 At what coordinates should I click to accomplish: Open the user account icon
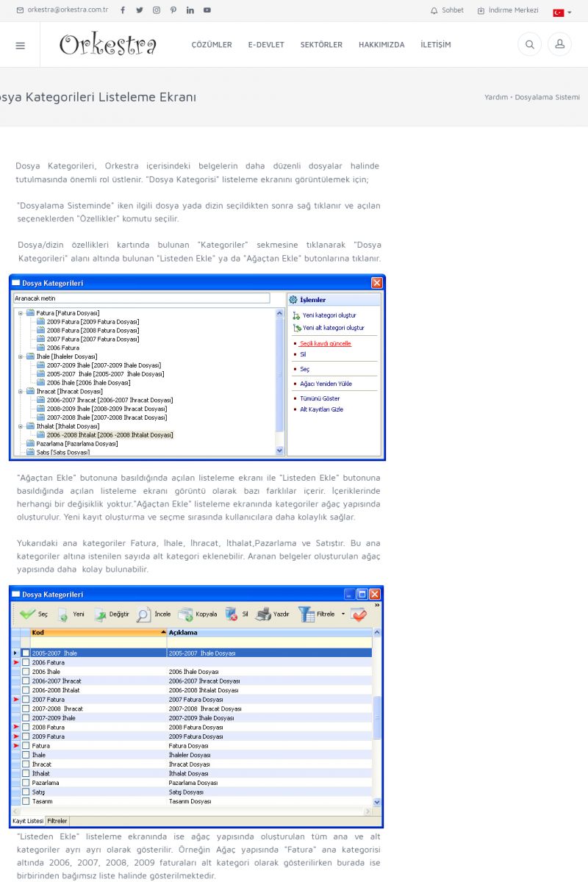(x=559, y=45)
